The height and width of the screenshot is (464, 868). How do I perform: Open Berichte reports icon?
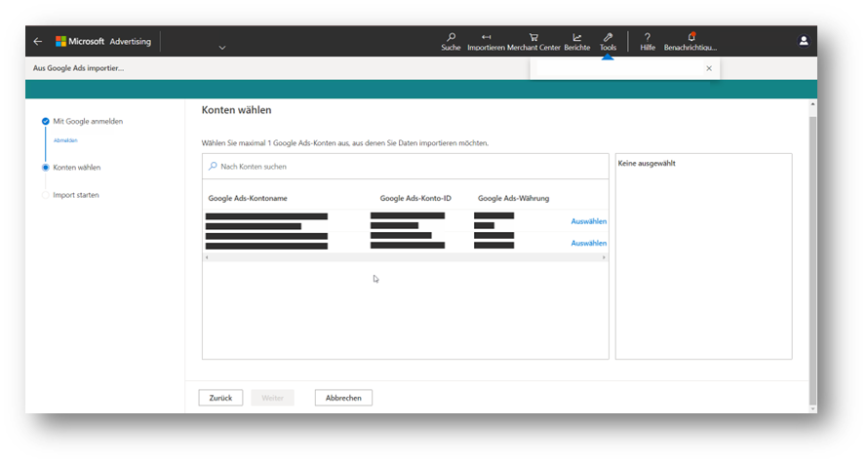pyautogui.click(x=576, y=38)
